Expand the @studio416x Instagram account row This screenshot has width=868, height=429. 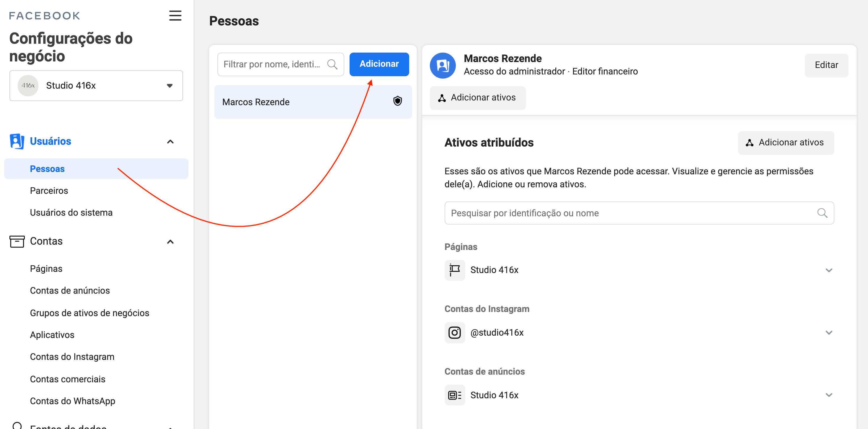828,333
